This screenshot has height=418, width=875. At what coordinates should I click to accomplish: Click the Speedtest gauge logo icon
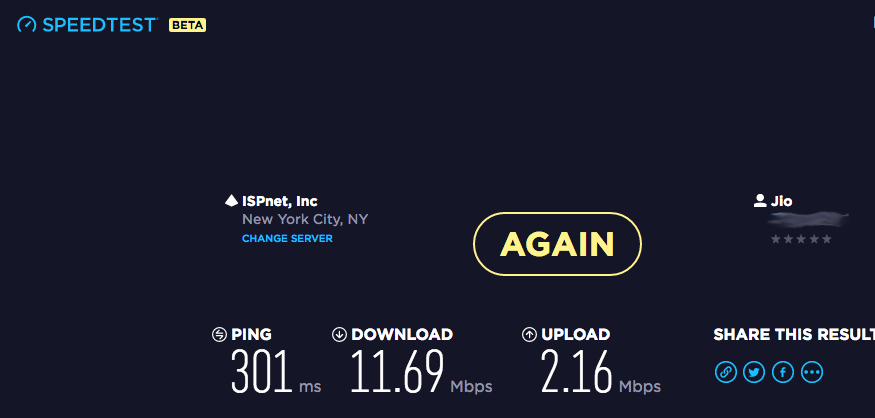(x=27, y=24)
